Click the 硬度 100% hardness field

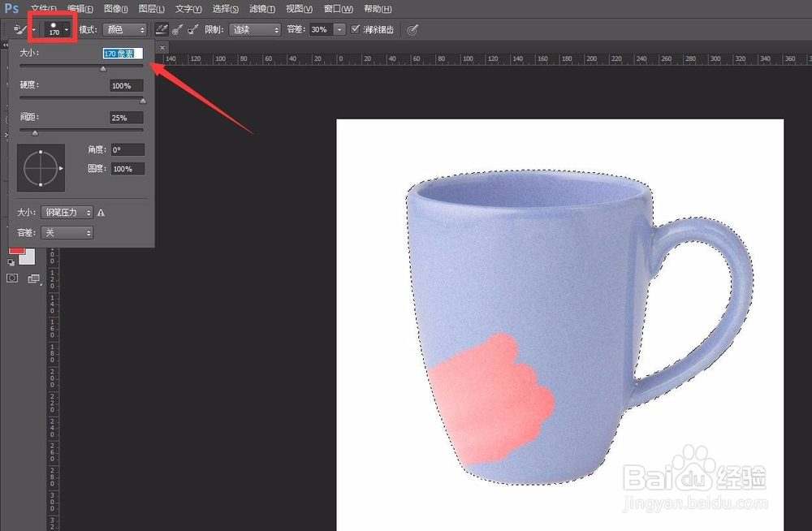[x=127, y=85]
